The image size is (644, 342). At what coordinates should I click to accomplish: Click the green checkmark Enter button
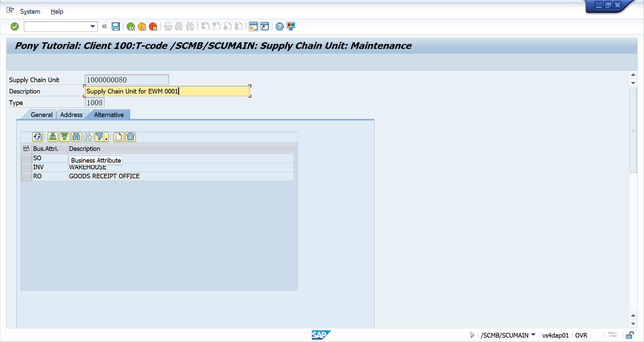(x=14, y=26)
